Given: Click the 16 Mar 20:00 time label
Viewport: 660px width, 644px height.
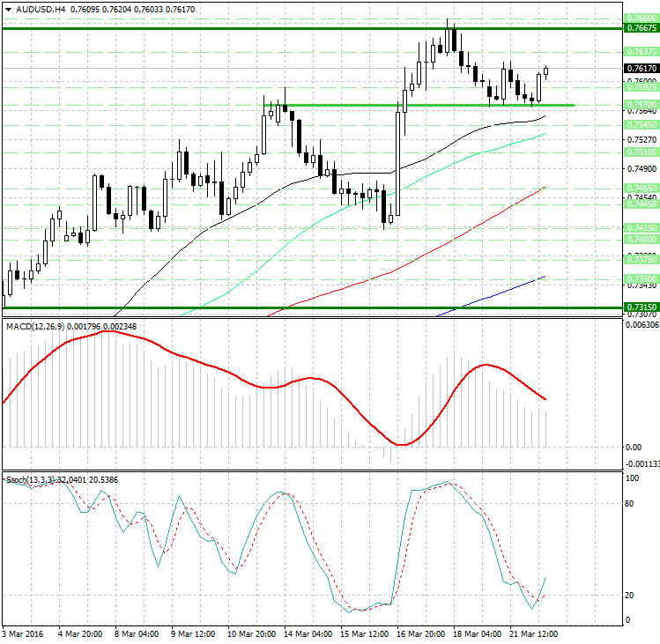Looking at the screenshot, I should click(421, 634).
